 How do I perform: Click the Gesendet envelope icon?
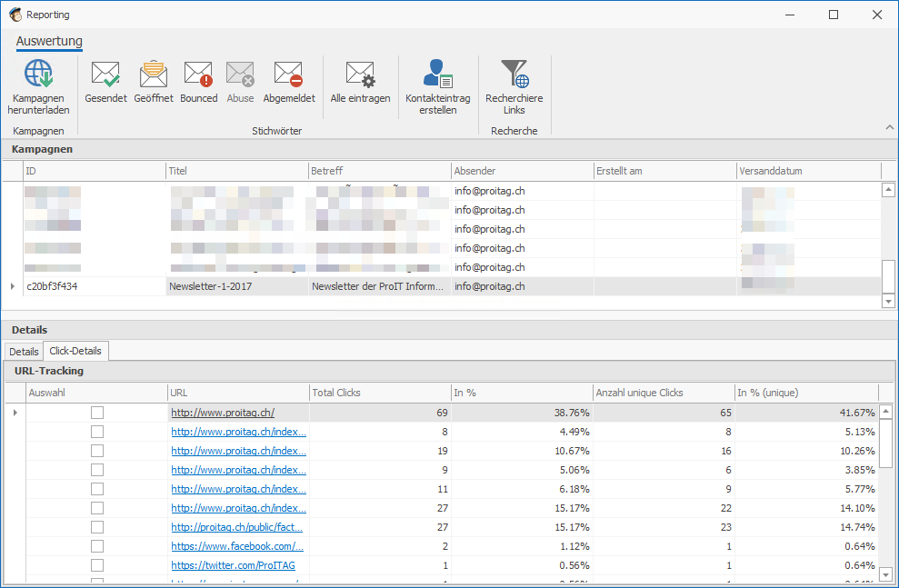click(x=105, y=75)
